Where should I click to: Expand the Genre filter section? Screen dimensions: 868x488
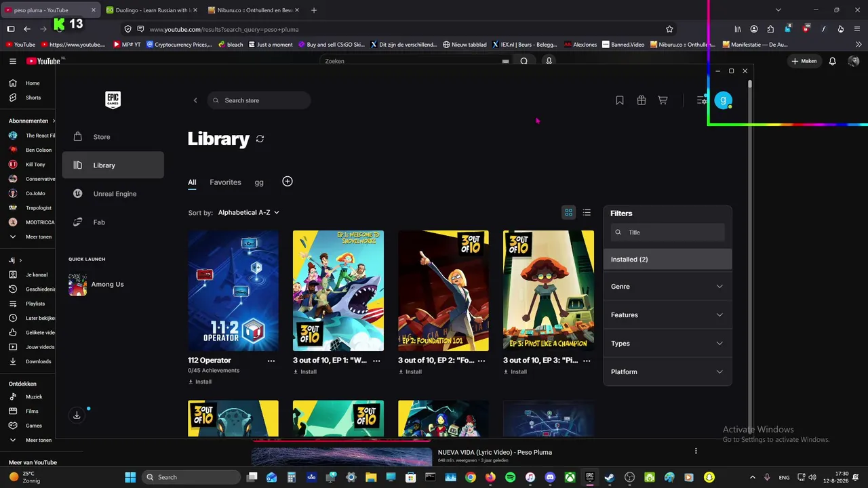pos(667,287)
